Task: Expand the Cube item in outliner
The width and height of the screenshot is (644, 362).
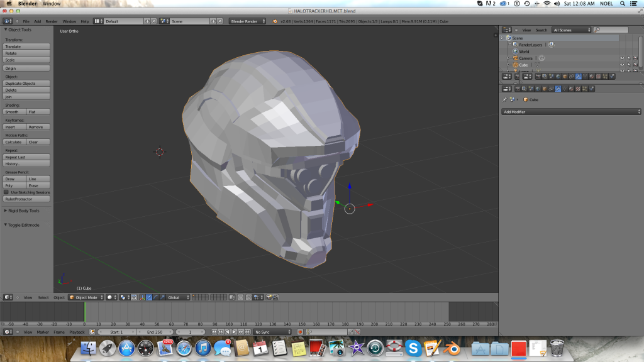Action: [x=508, y=65]
